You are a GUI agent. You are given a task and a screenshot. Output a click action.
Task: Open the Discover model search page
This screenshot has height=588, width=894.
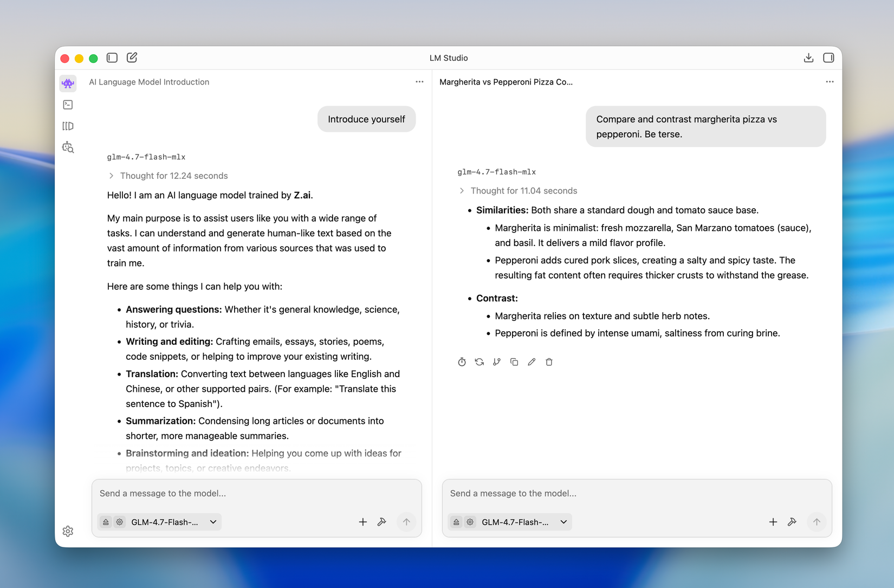coord(68,147)
